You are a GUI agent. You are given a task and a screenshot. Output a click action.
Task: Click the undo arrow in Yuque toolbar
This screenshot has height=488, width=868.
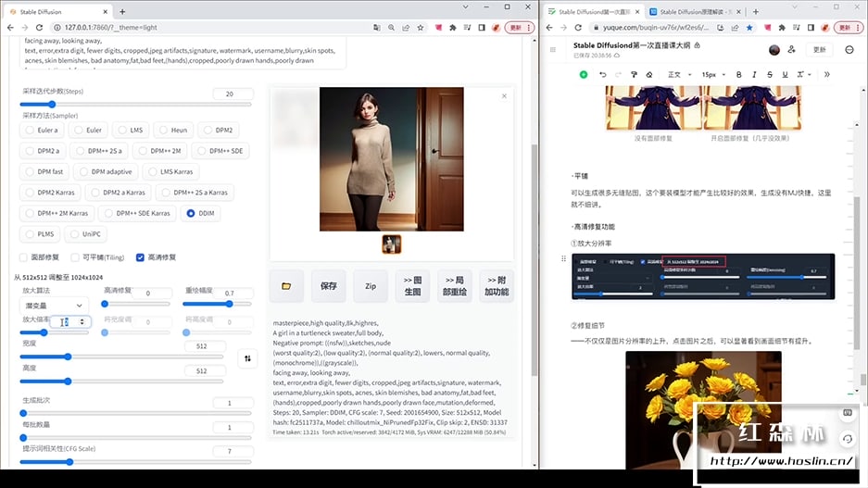click(603, 74)
